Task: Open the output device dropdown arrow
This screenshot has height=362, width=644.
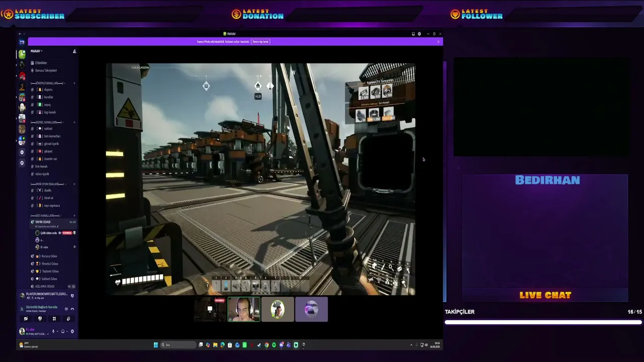Action: 66,332
